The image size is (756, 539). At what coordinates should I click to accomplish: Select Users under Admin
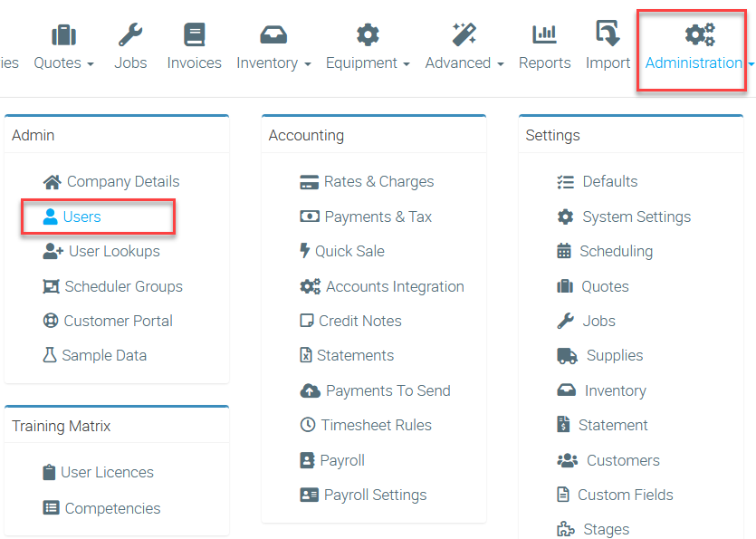click(x=81, y=217)
